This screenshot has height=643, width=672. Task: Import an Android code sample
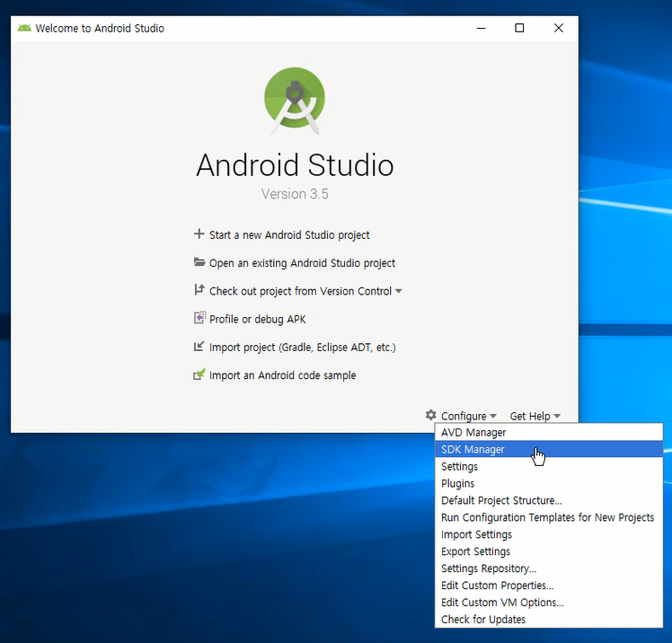point(282,375)
